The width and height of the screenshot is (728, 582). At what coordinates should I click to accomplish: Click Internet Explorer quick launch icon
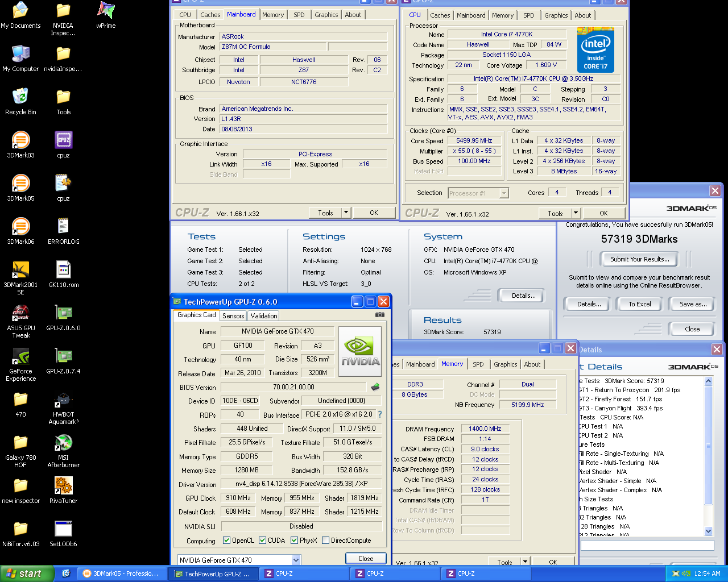pos(66,573)
